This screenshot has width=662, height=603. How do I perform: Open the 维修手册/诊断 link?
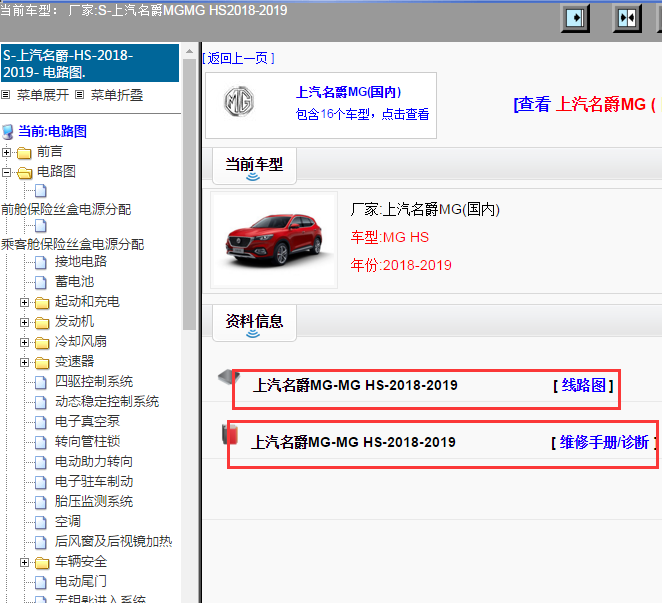tap(604, 443)
